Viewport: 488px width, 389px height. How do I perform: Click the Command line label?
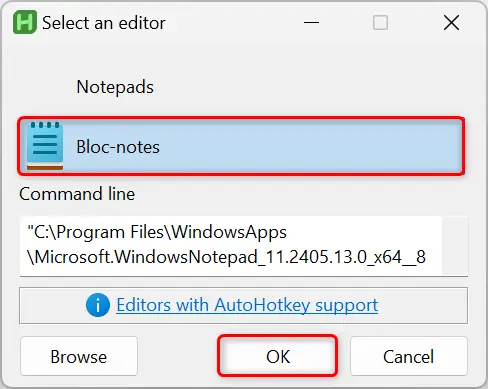[77, 194]
